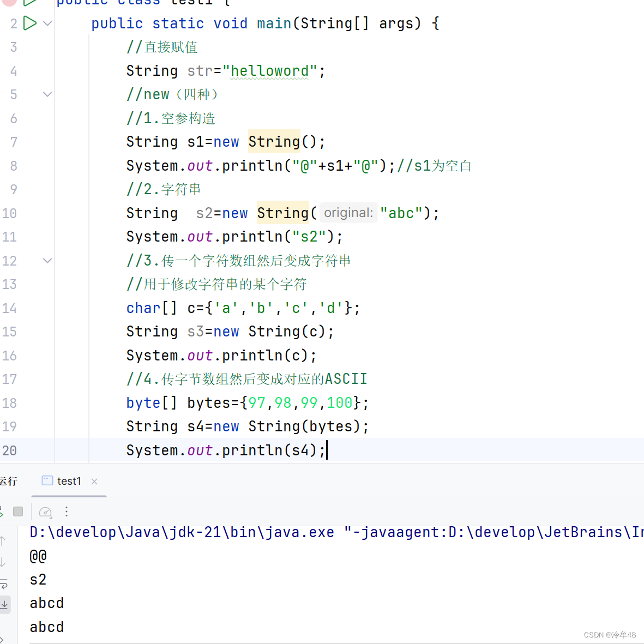Open the profiler gauge icon in run toolbar

point(45,511)
